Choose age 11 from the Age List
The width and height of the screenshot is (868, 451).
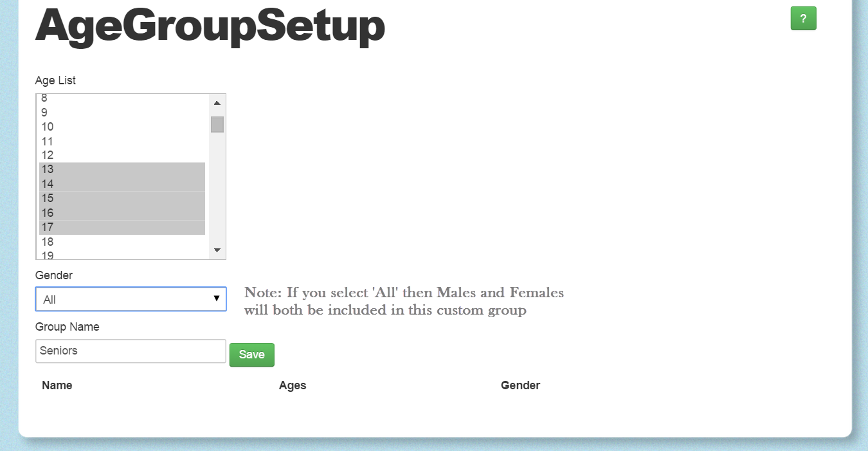122,141
